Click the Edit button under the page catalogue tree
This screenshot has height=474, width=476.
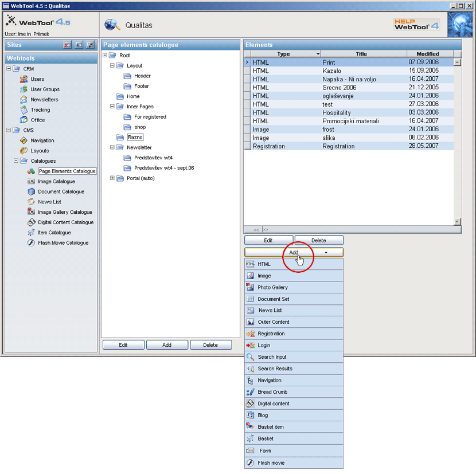point(123,345)
